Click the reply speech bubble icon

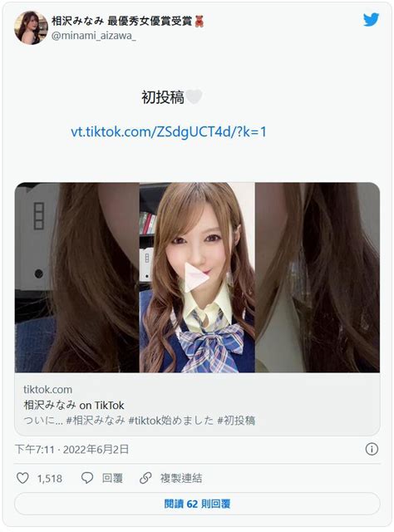[87, 478]
